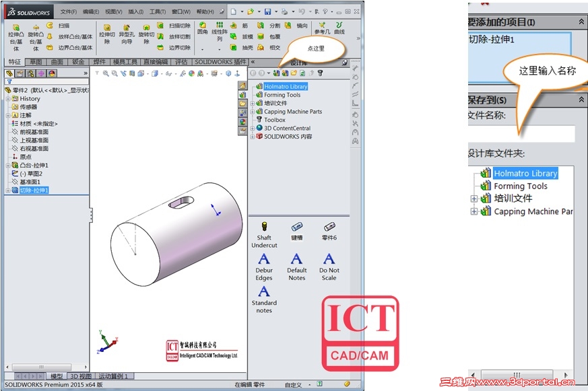Open the dropdown arrow next to Save icon

[276, 11]
